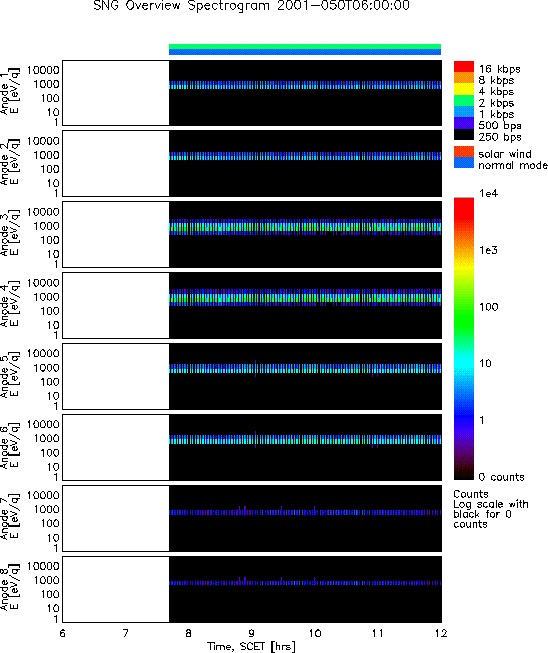Click the normal mode legend swatch
The image size is (548, 653).
pos(464,163)
